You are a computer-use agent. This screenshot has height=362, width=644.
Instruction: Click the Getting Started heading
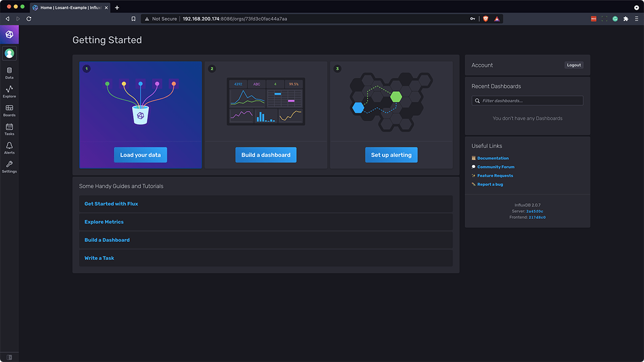pos(107,40)
